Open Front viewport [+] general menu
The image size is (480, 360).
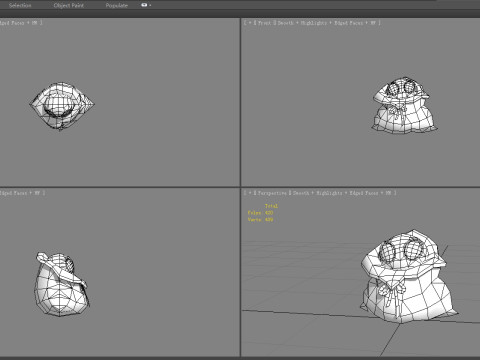pos(250,23)
